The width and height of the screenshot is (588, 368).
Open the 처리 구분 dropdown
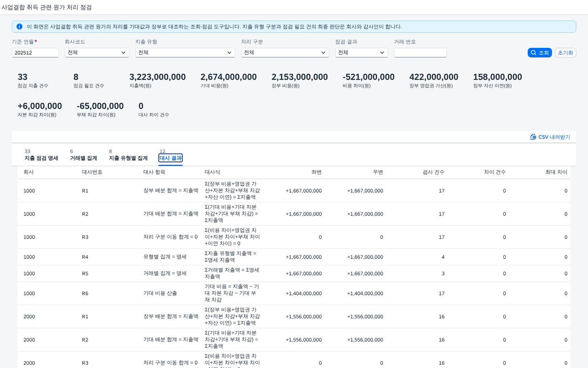tap(285, 53)
